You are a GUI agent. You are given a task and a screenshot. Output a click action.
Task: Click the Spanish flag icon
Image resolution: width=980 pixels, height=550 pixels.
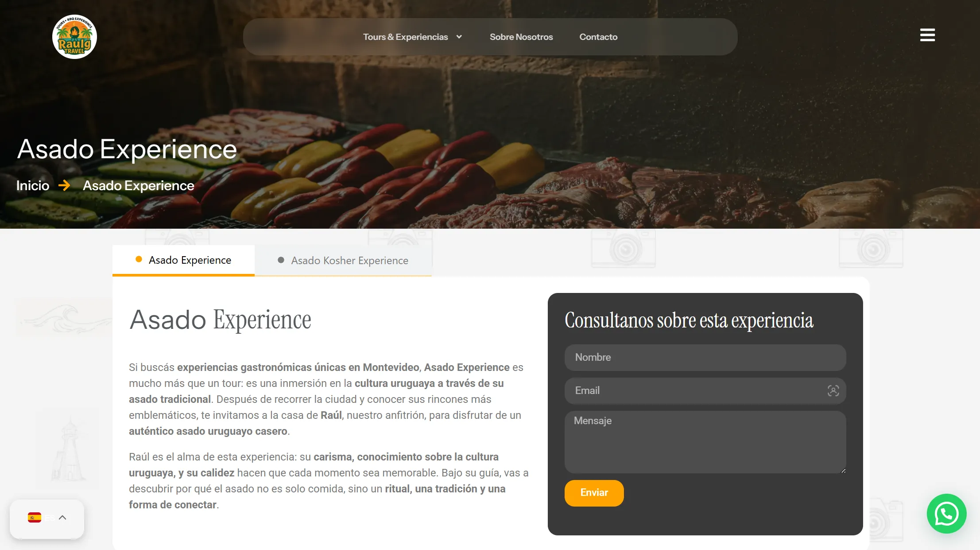35,518
